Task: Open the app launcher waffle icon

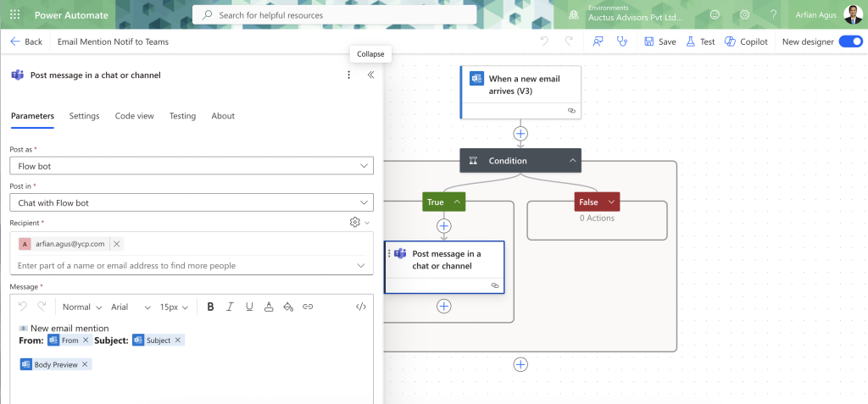Action: tap(15, 15)
